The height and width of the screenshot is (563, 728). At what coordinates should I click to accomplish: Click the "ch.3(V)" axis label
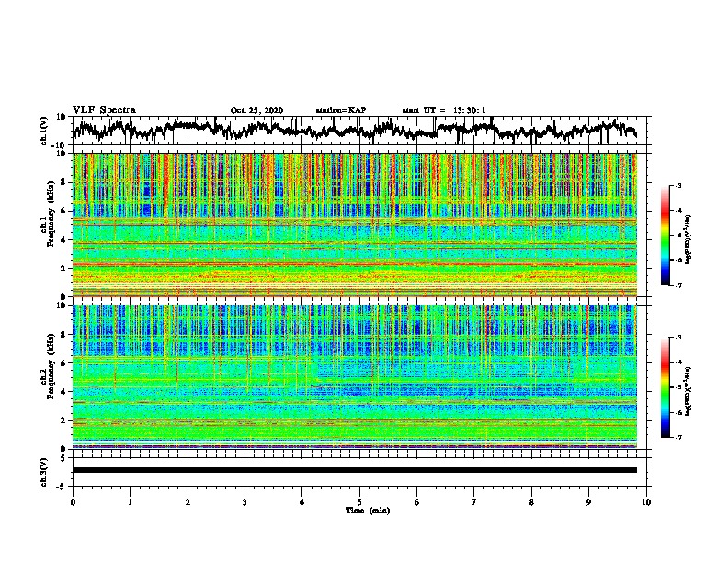[44, 472]
